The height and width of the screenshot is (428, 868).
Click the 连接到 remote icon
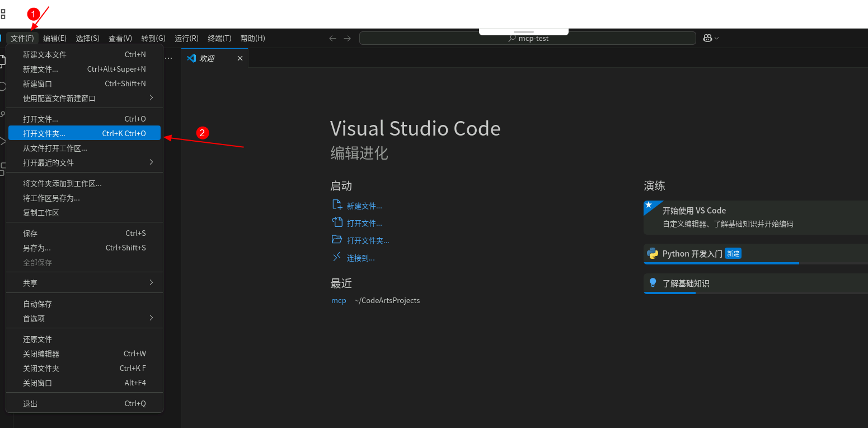pos(337,257)
